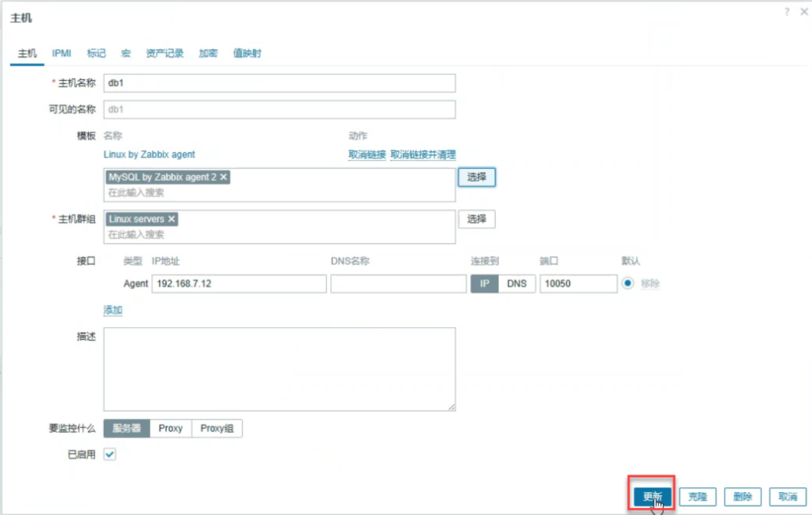This screenshot has width=812, height=515.
Task: Set connection mode to IP
Action: [485, 284]
